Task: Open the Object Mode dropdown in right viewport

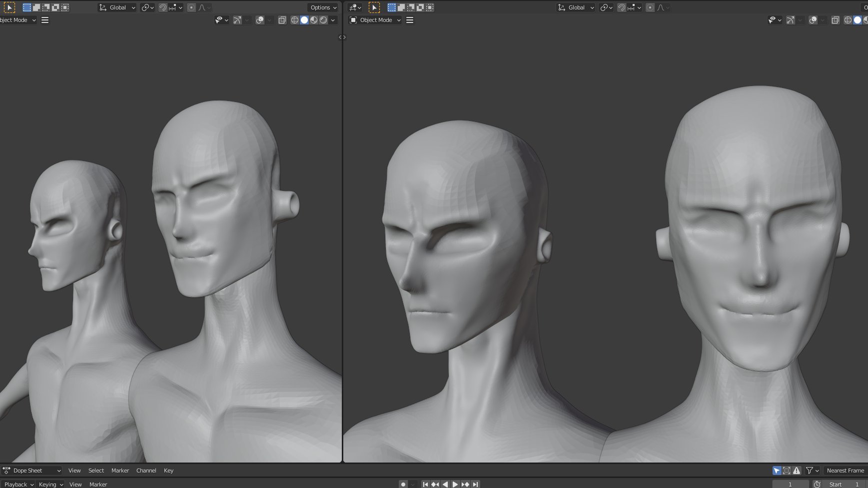Action: [x=375, y=20]
